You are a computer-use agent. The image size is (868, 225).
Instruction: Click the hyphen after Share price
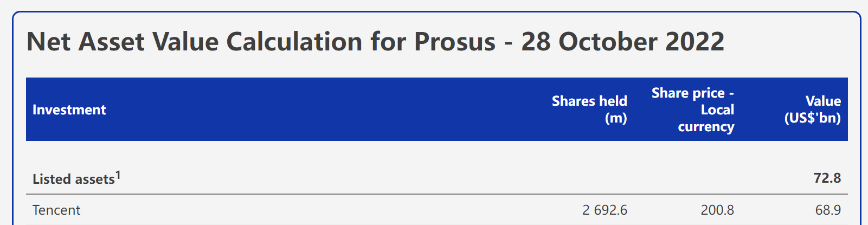point(731,94)
